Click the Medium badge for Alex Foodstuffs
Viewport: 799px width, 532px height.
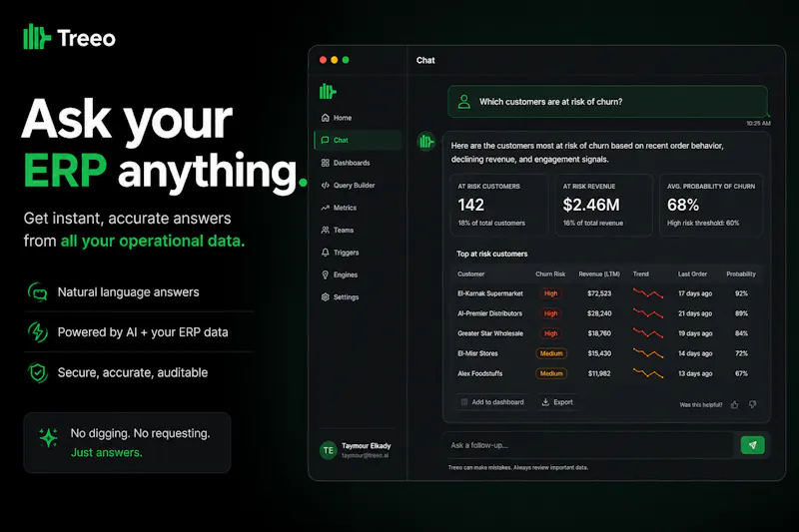[x=551, y=373]
